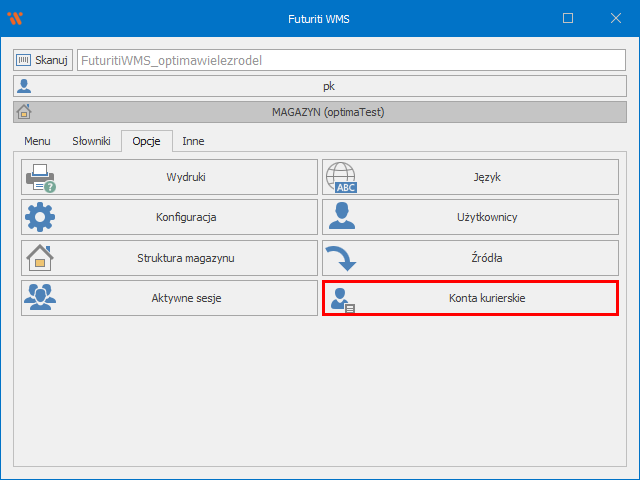Click the MAGAZYN (optimaTest) label
This screenshot has width=640, height=480.
point(328,112)
